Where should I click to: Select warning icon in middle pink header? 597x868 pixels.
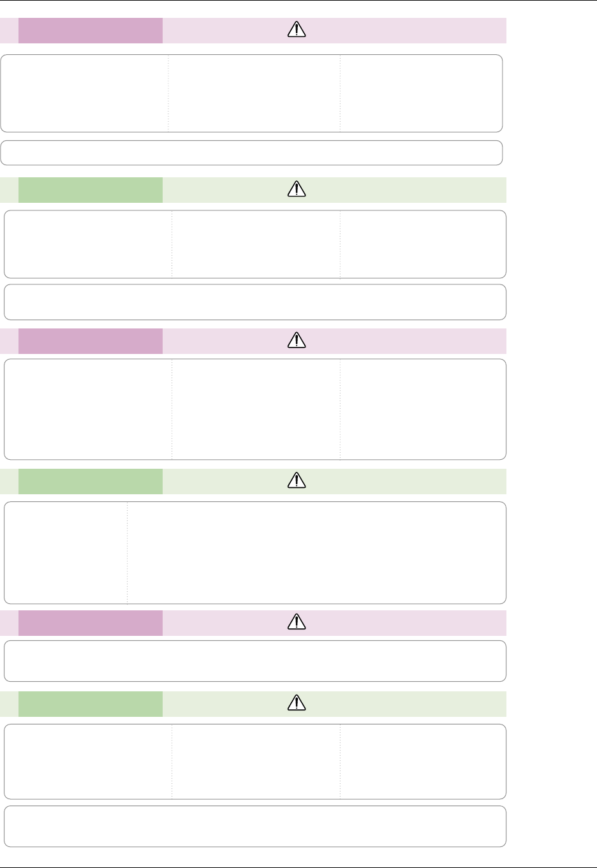pos(297,341)
